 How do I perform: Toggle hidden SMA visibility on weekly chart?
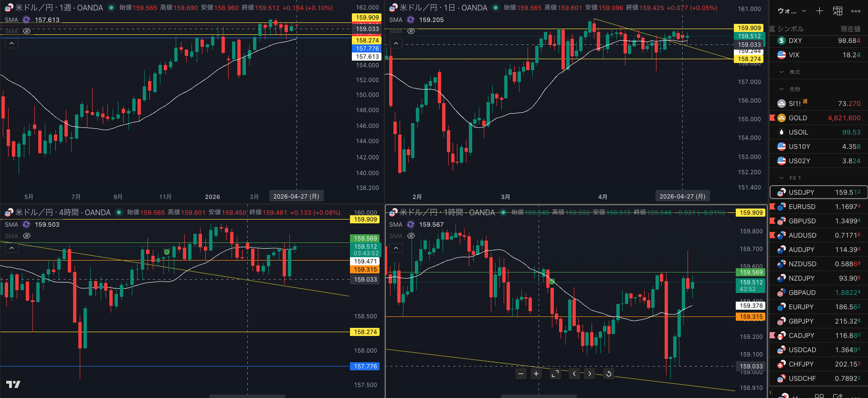[27, 31]
